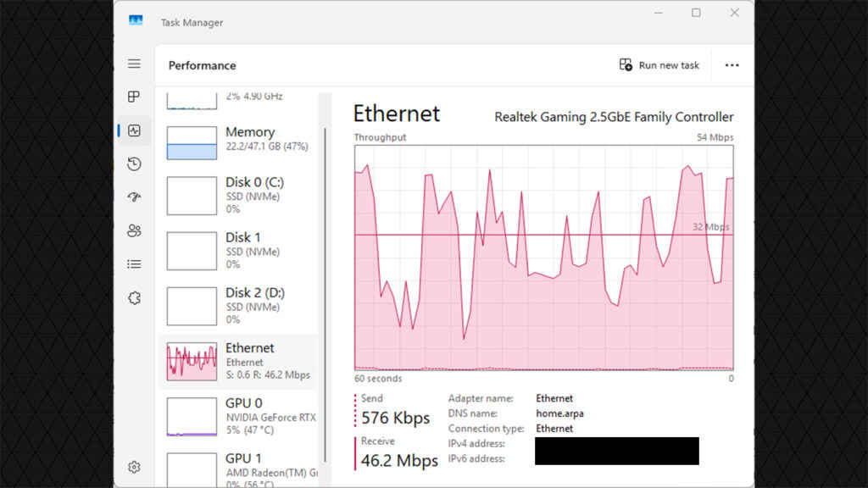This screenshot has height=488, width=868.
Task: Select Disk 0 (C:) entry
Action: point(237,195)
